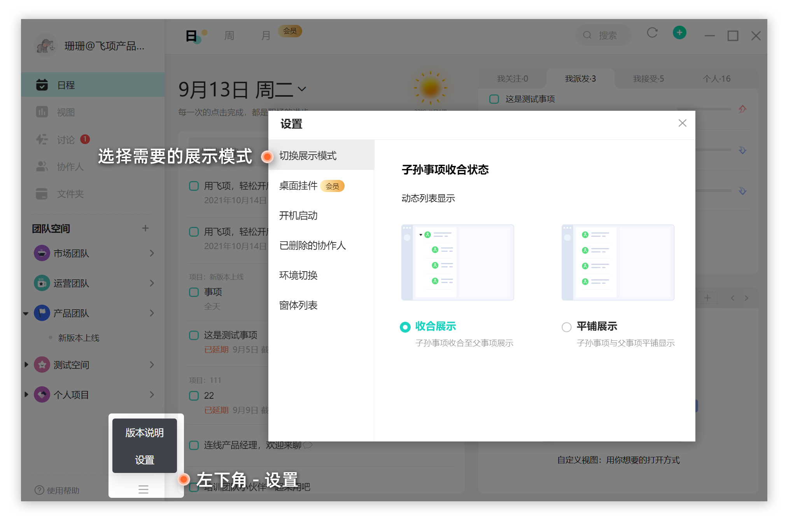This screenshot has width=793, height=532.
Task: Close the 设置 dialog with X
Action: click(682, 123)
